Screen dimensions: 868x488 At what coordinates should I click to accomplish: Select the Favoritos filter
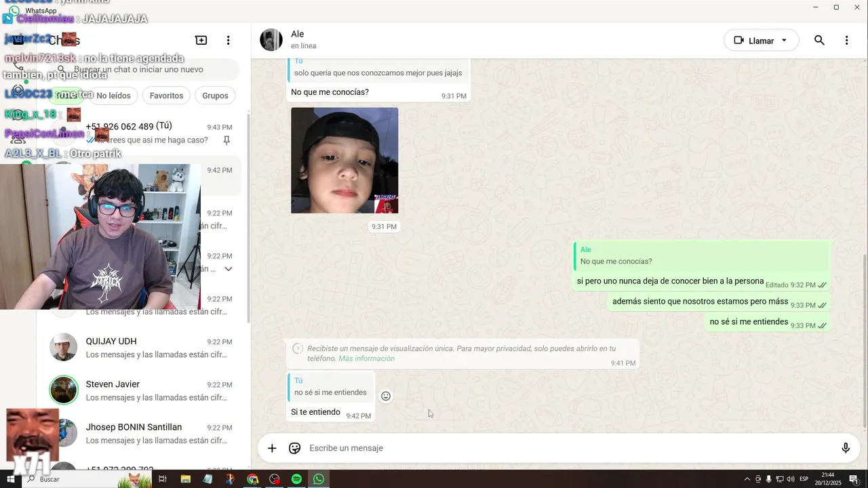pos(166,96)
